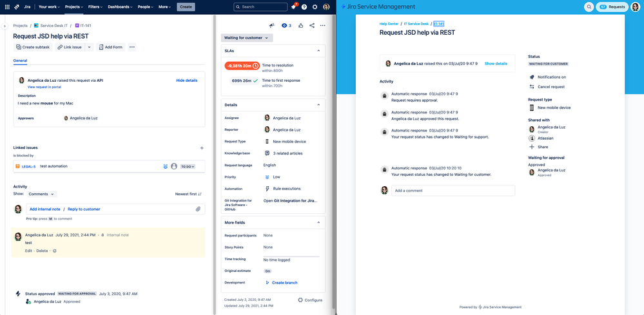Collapse the SLAs panel

coord(318,51)
